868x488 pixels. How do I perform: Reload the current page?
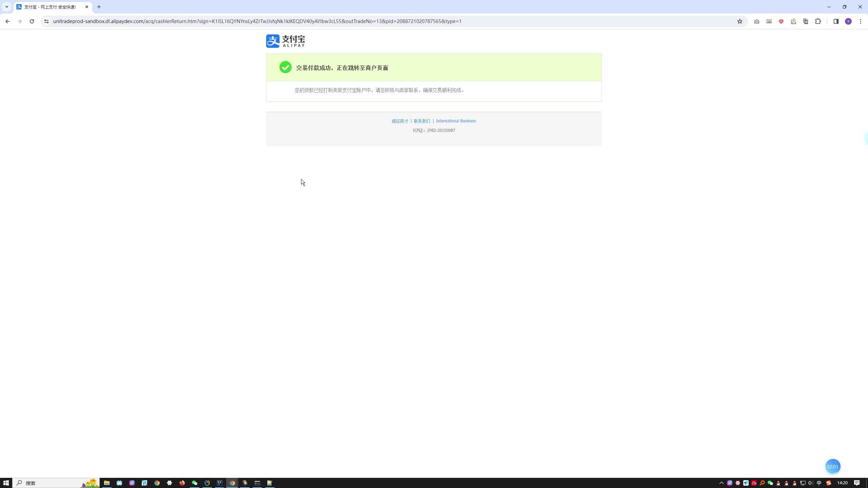[32, 21]
